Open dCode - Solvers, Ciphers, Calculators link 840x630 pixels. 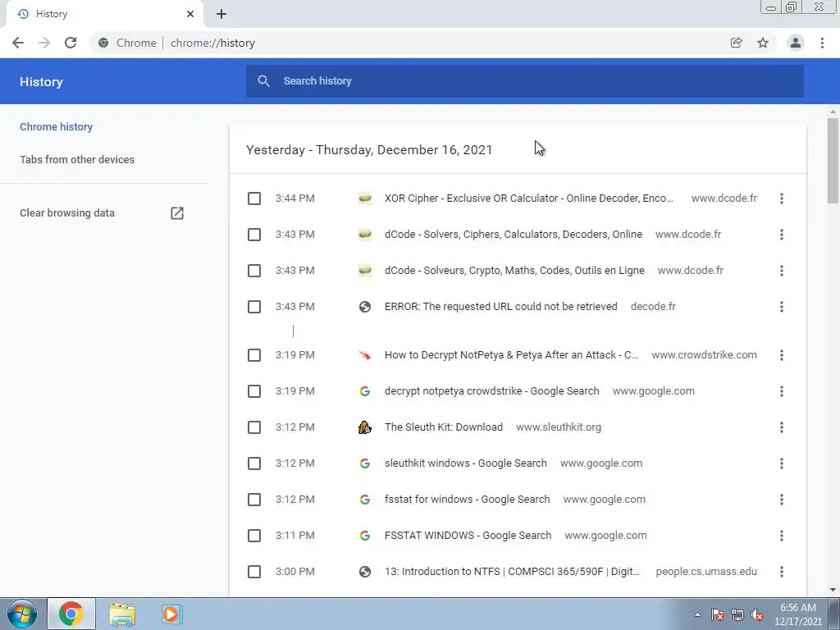click(514, 234)
